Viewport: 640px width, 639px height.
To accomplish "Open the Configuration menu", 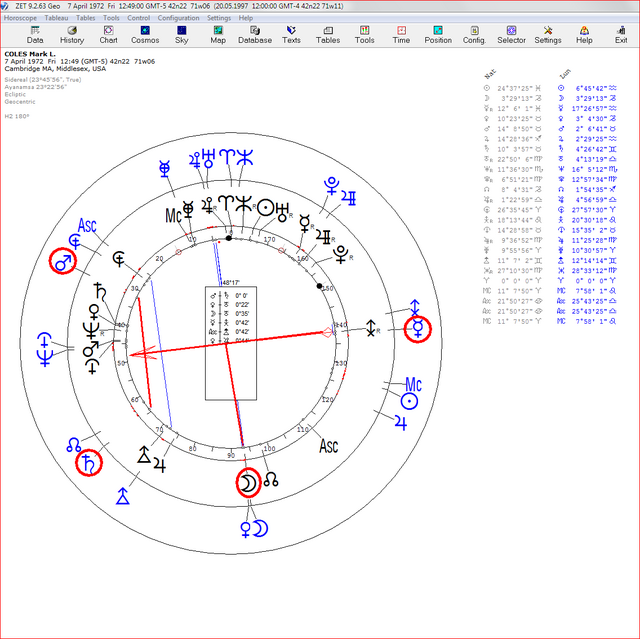I will coord(178,18).
